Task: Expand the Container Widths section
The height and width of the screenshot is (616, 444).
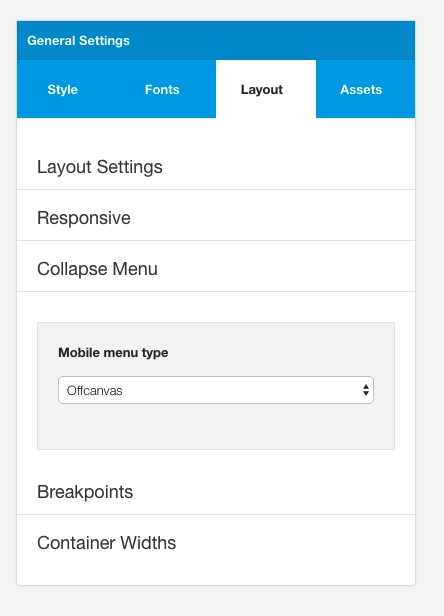Action: tap(216, 543)
